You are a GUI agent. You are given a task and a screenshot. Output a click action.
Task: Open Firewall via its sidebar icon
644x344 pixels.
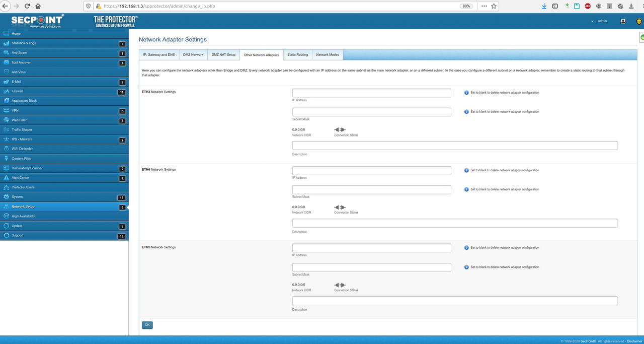(7, 91)
